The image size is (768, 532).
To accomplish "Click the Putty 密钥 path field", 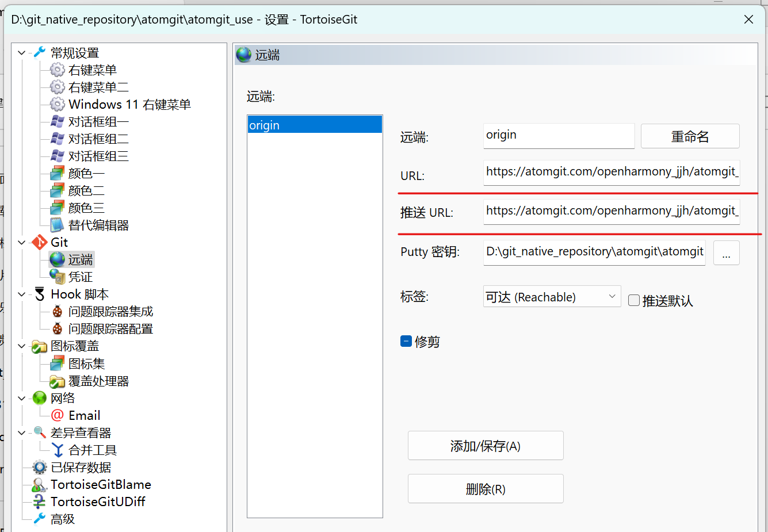I will click(594, 252).
